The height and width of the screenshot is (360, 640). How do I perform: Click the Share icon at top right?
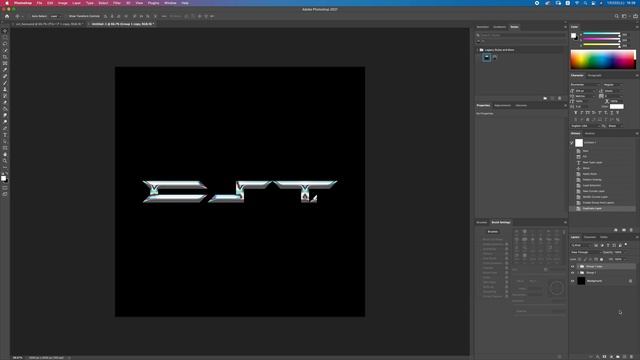(635, 16)
